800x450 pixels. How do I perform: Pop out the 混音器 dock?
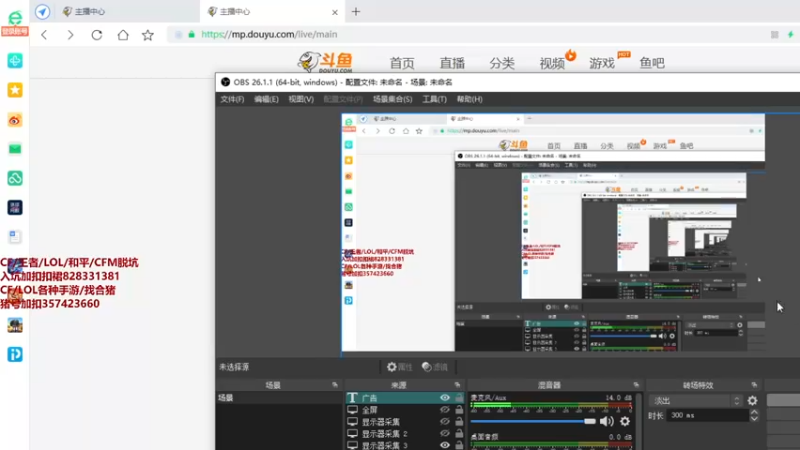pos(636,385)
